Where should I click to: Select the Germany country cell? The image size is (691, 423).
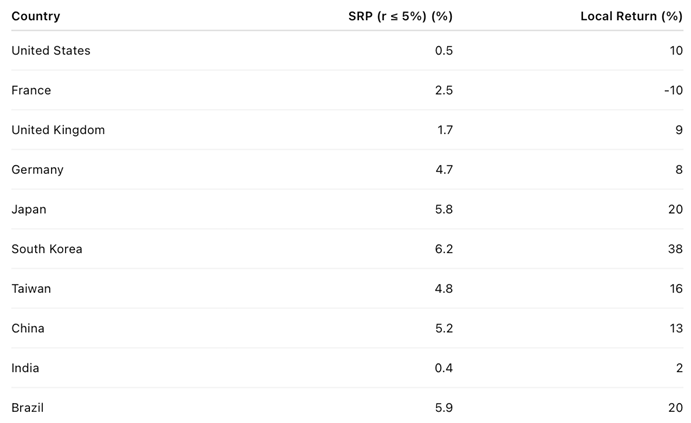coord(37,170)
